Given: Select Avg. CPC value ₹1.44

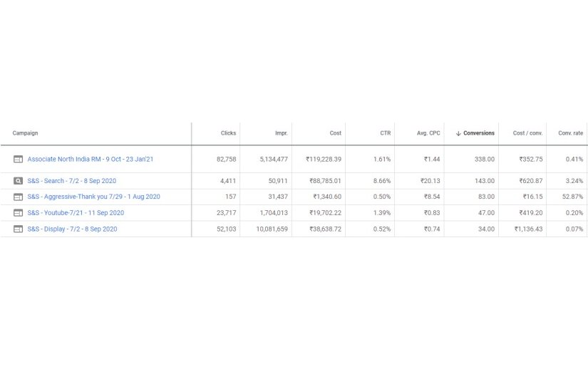Looking at the screenshot, I should (x=432, y=160).
